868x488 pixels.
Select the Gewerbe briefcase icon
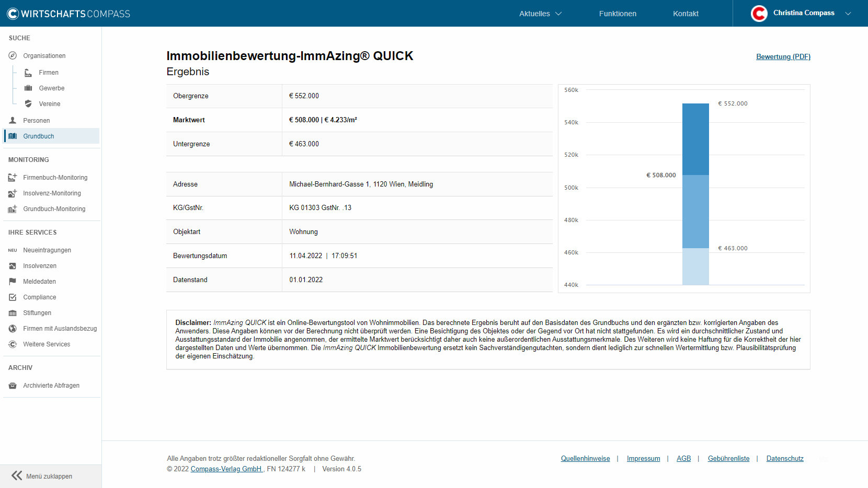click(28, 88)
